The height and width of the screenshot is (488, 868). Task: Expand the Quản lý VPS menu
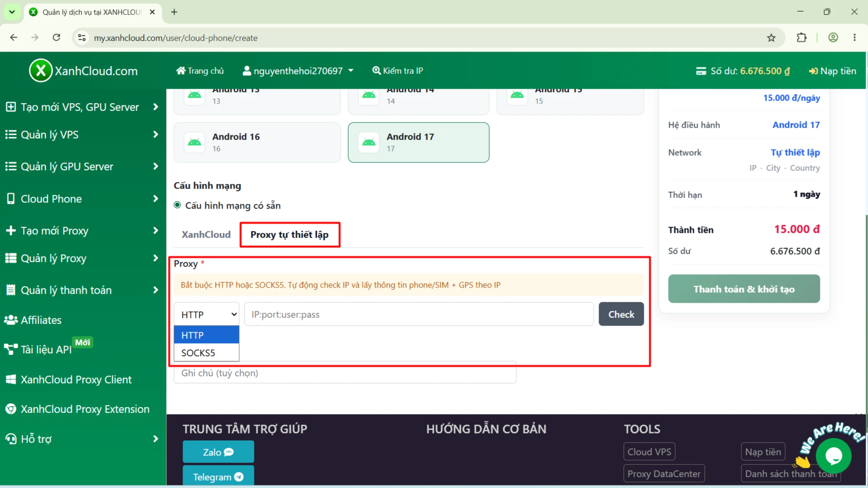coord(82,135)
